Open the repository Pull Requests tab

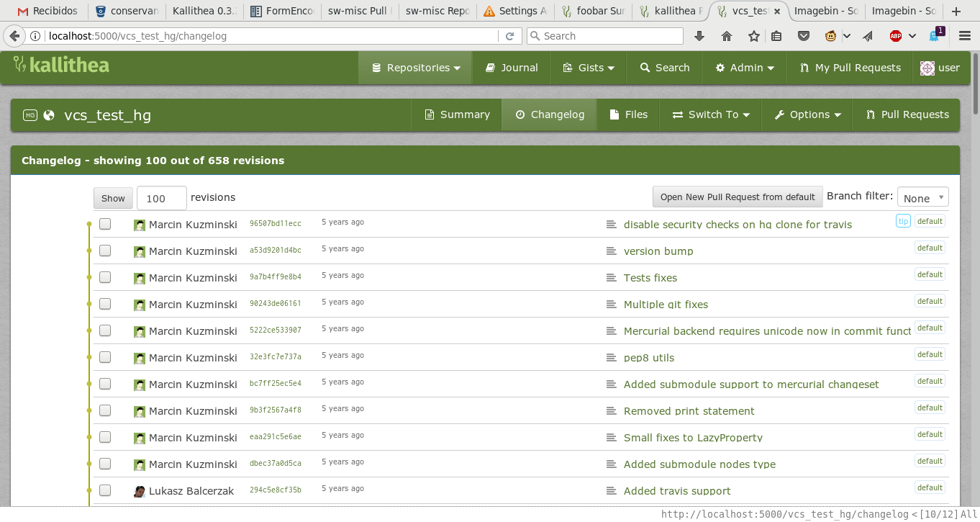[x=907, y=114]
